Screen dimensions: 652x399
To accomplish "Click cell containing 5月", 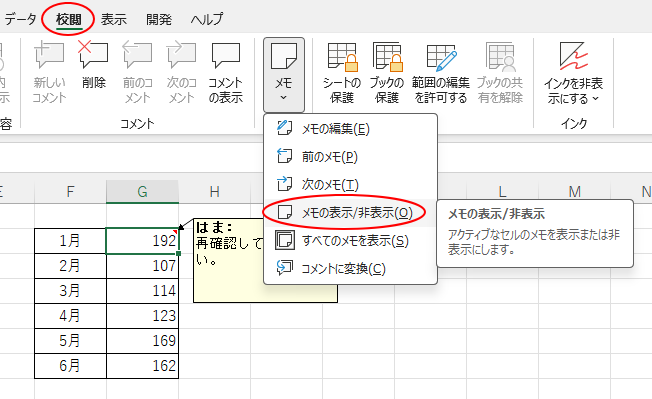I will pyautogui.click(x=70, y=341).
